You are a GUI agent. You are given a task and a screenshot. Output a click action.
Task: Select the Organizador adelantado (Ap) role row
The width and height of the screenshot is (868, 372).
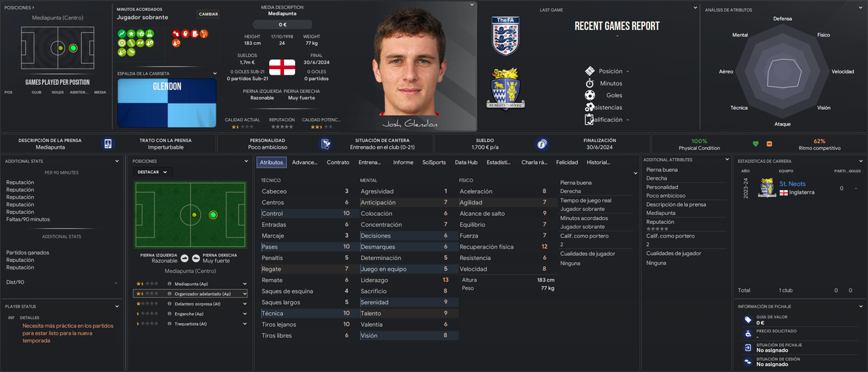pos(191,294)
